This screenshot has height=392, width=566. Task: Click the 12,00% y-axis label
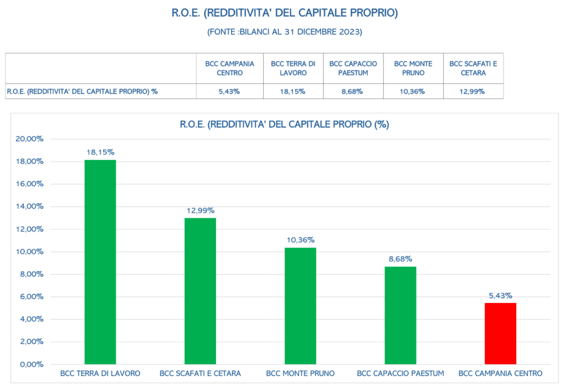pyautogui.click(x=29, y=229)
